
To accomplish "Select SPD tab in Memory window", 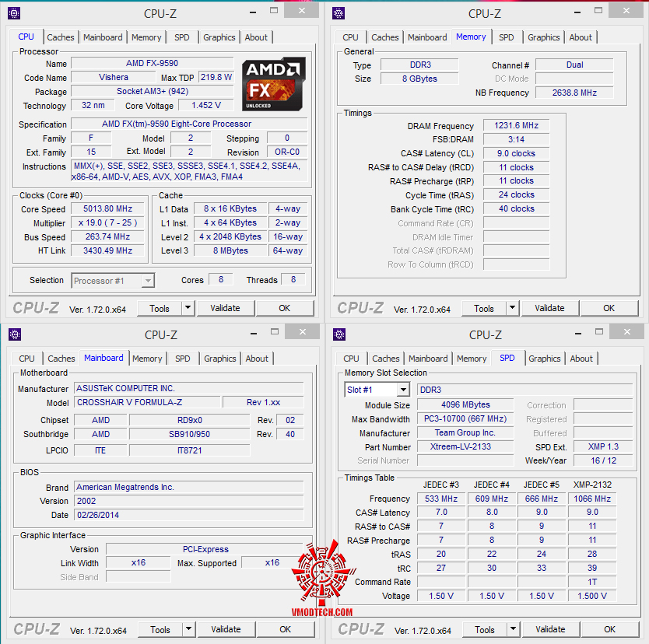I will coord(506,37).
